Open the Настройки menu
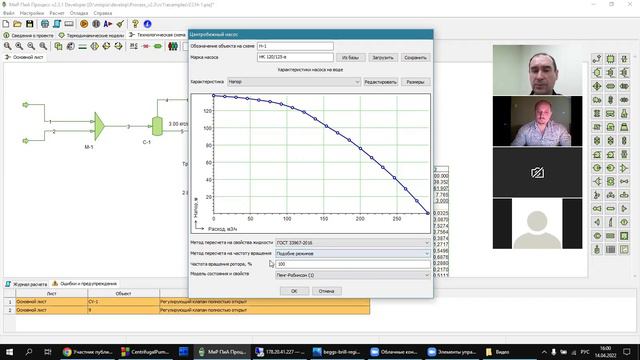 [x=32, y=13]
